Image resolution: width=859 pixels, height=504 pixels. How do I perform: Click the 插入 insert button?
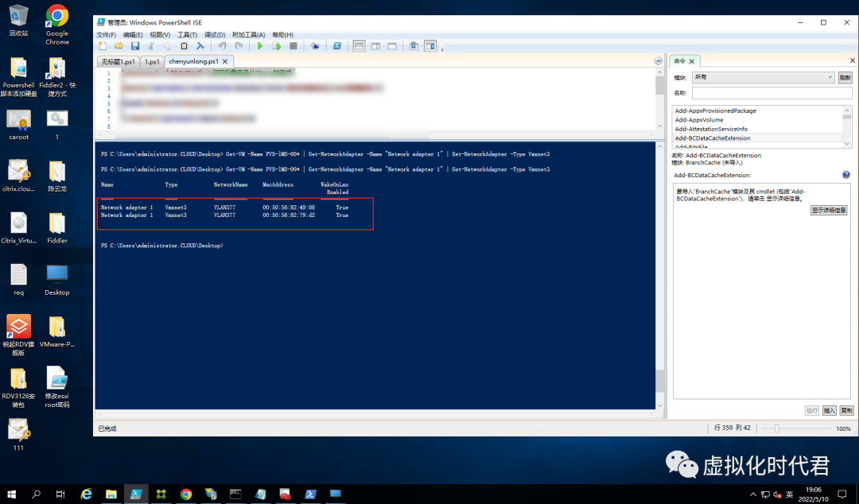tap(830, 410)
